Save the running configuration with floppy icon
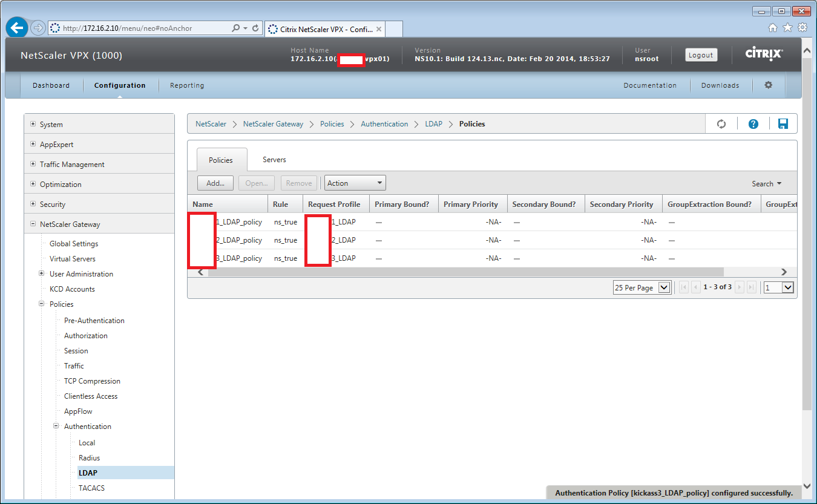 pyautogui.click(x=783, y=124)
